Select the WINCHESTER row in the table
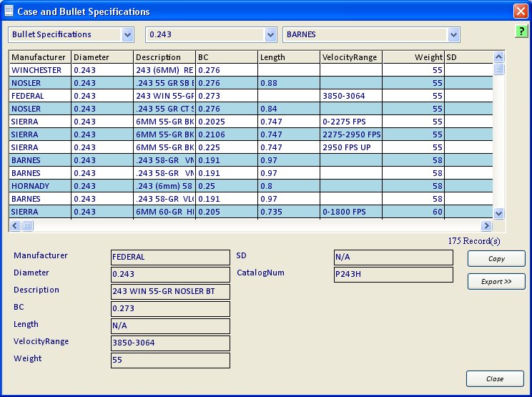 click(x=39, y=70)
